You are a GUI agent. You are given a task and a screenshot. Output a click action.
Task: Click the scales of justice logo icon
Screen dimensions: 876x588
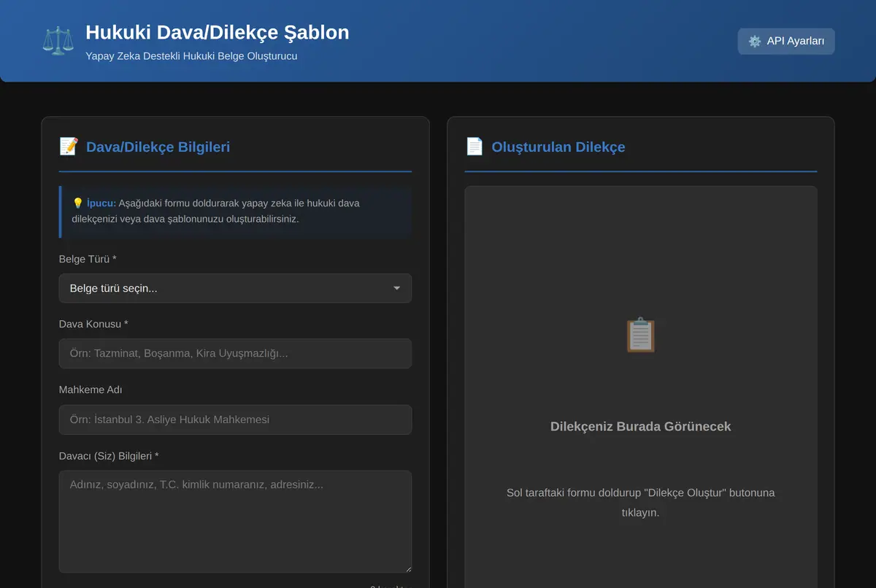[x=58, y=41]
